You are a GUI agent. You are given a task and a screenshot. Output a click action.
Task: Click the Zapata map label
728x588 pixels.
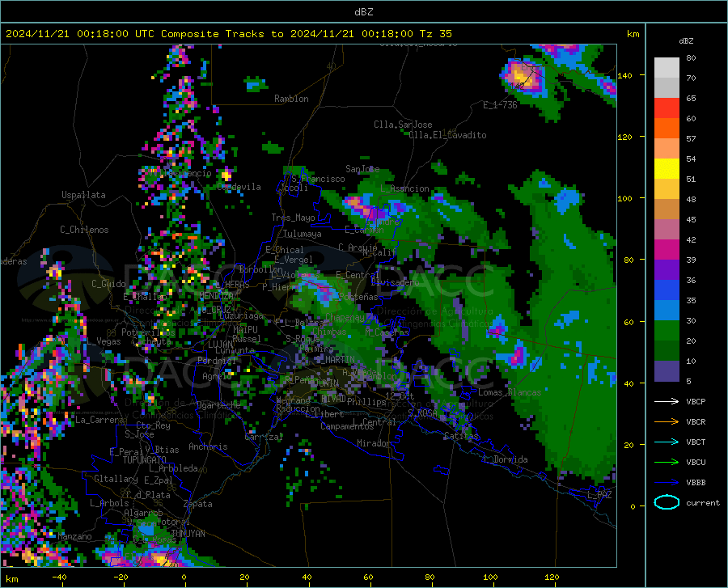[x=198, y=504]
